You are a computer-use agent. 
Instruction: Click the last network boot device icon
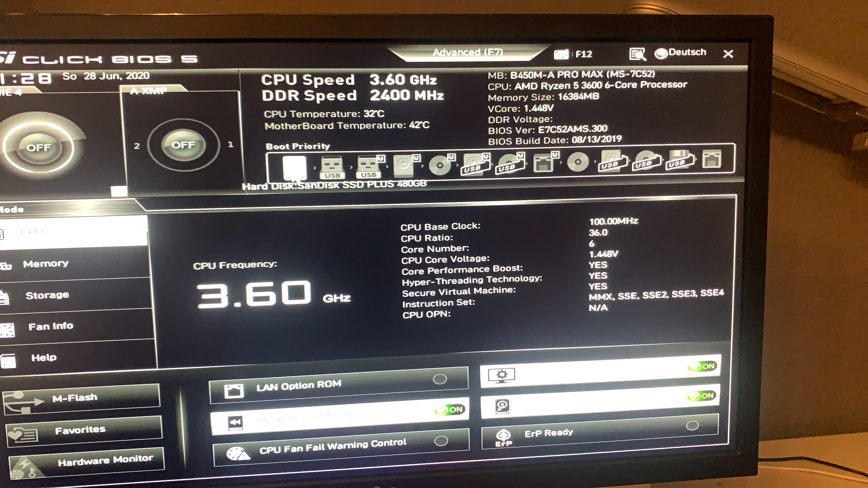click(711, 159)
